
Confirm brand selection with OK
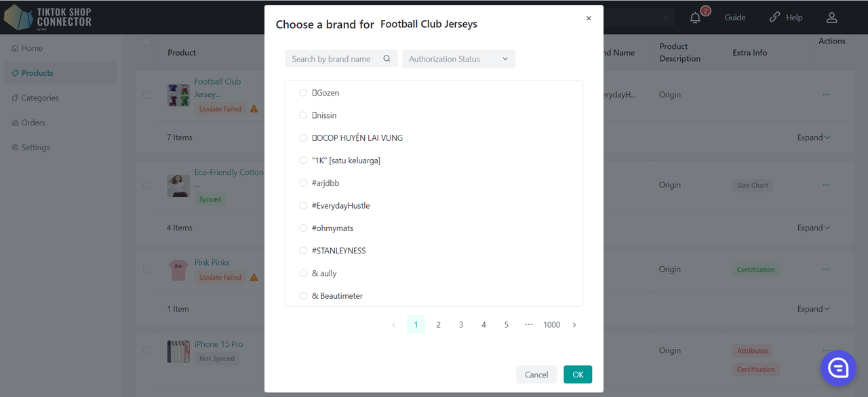(x=578, y=375)
